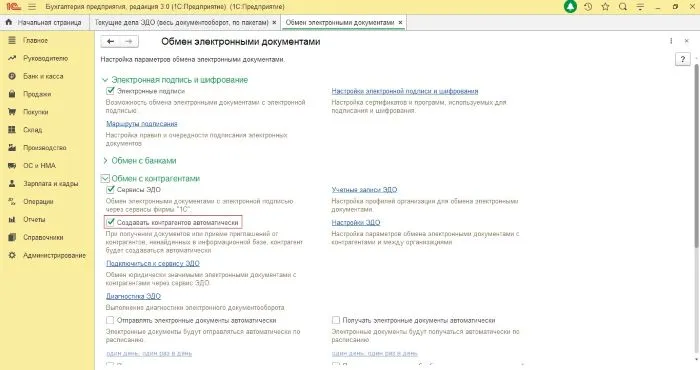Screen dimensions: 700x370
Task: Open the receiving schedule link under Получать
Action: click(x=375, y=353)
